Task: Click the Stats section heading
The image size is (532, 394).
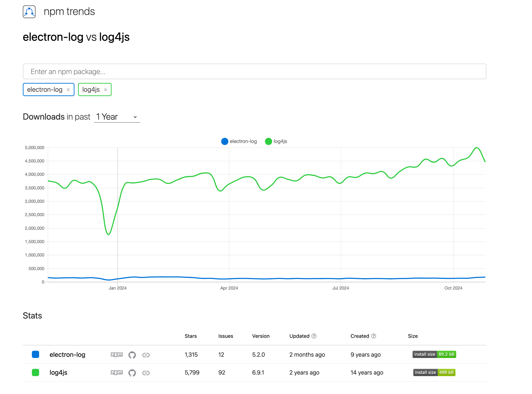Action: coord(32,316)
